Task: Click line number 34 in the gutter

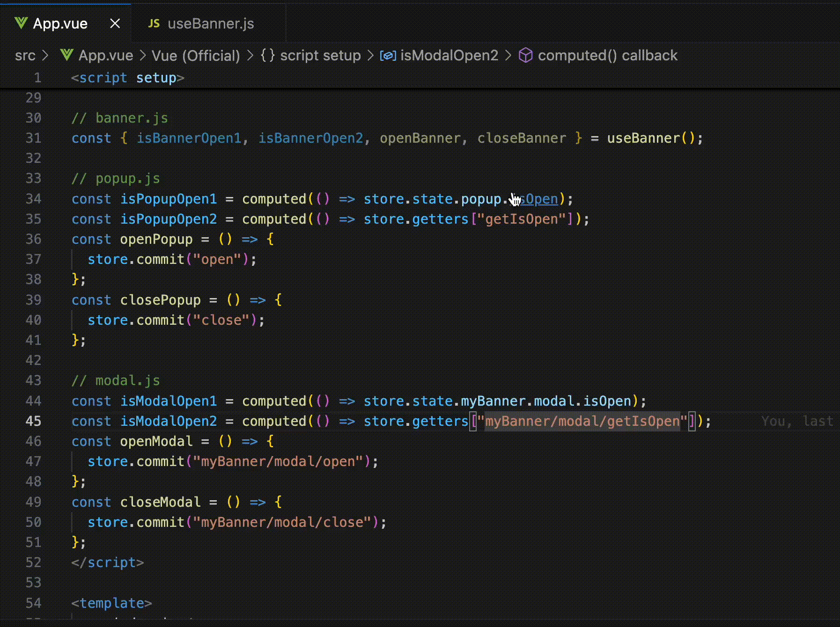Action: (x=33, y=199)
